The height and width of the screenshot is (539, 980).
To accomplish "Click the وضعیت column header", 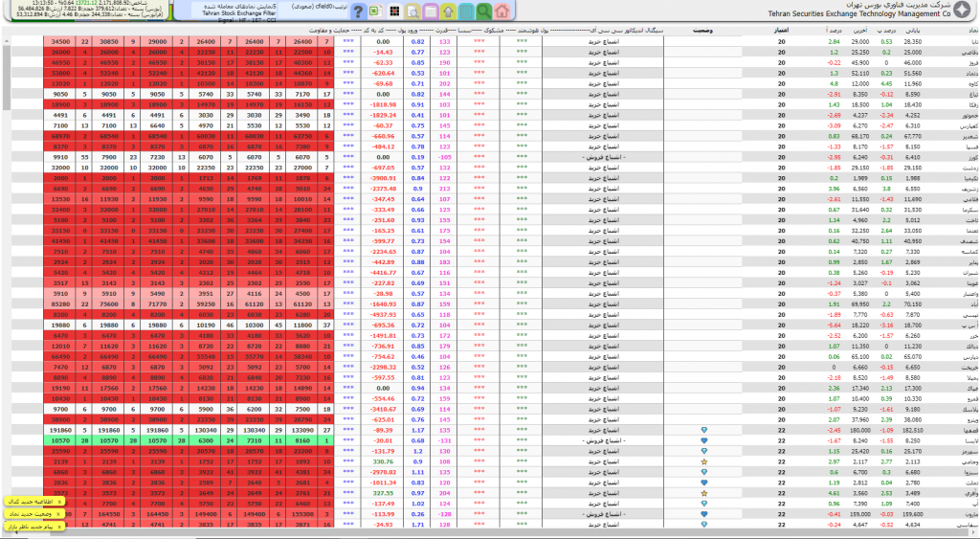I will (x=703, y=31).
